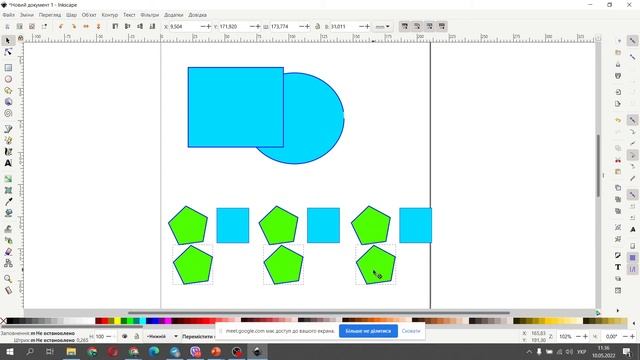Image resolution: width=640 pixels, height=360 pixels.
Task: Open the Довідка menu
Action: tap(198, 15)
